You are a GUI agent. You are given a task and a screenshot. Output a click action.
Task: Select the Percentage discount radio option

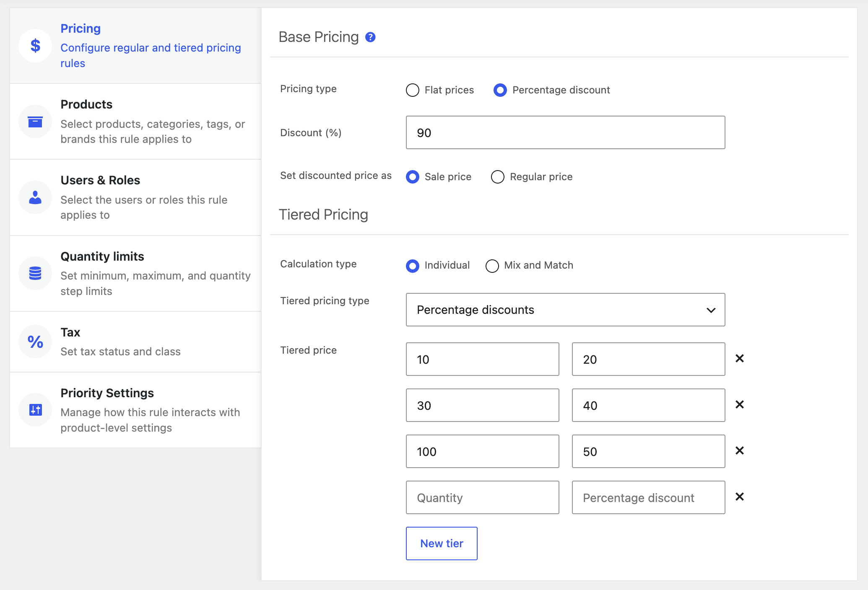[x=500, y=90]
